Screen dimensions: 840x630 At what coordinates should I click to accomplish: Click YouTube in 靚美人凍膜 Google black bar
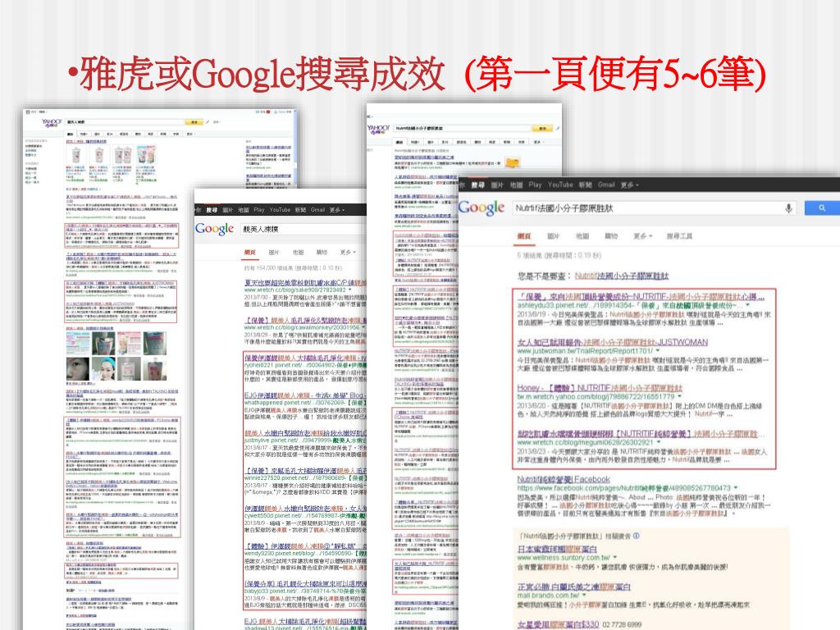[x=280, y=210]
